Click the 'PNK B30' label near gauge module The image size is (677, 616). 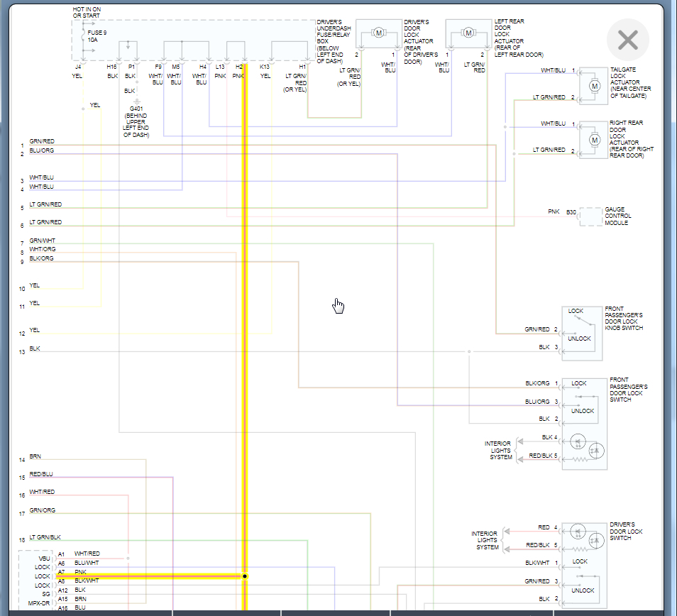pos(562,212)
